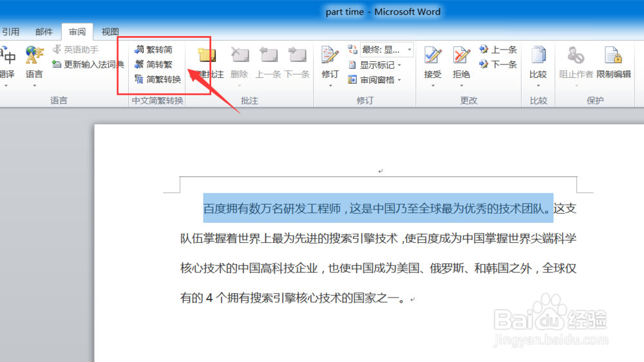Expand the 比较 dropdown arrow
The width and height of the screenshot is (644, 362).
click(538, 86)
